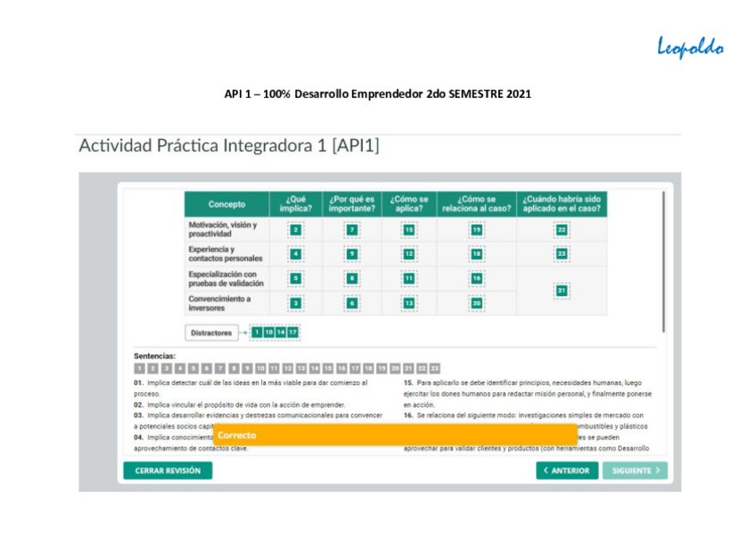Viewport: 756px width, 534px height.
Task: Click the orange Correcto feedback banner
Action: click(x=392, y=435)
